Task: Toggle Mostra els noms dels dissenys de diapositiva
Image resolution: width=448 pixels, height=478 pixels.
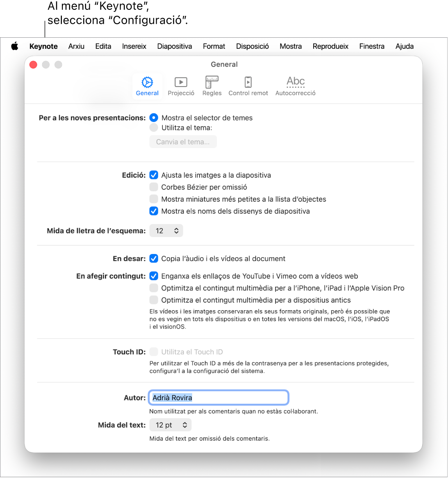Action: pyautogui.click(x=154, y=211)
